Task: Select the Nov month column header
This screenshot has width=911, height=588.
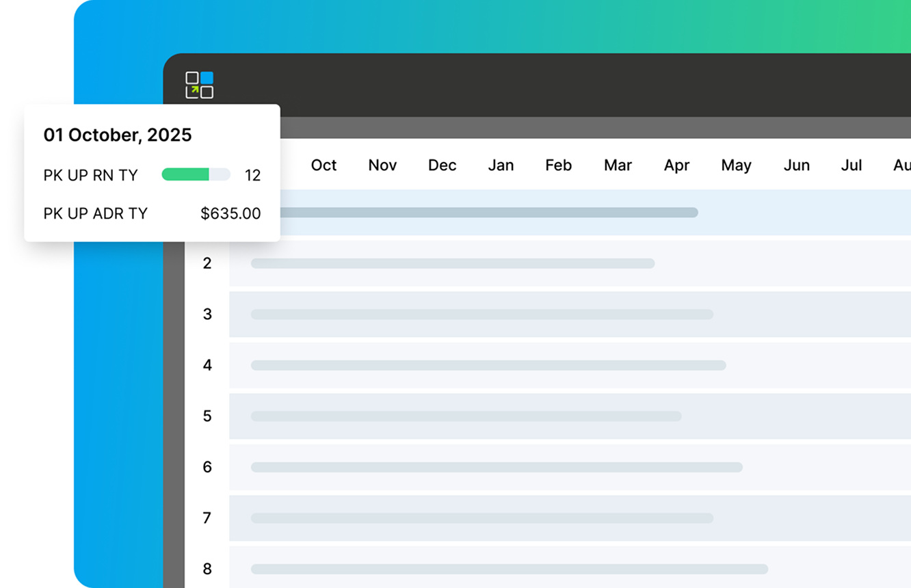Action: point(382,165)
